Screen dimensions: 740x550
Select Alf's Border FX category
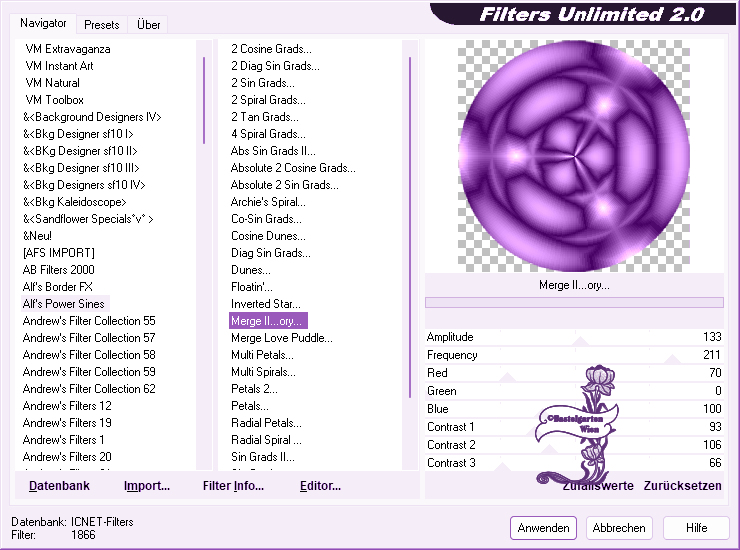pos(57,287)
